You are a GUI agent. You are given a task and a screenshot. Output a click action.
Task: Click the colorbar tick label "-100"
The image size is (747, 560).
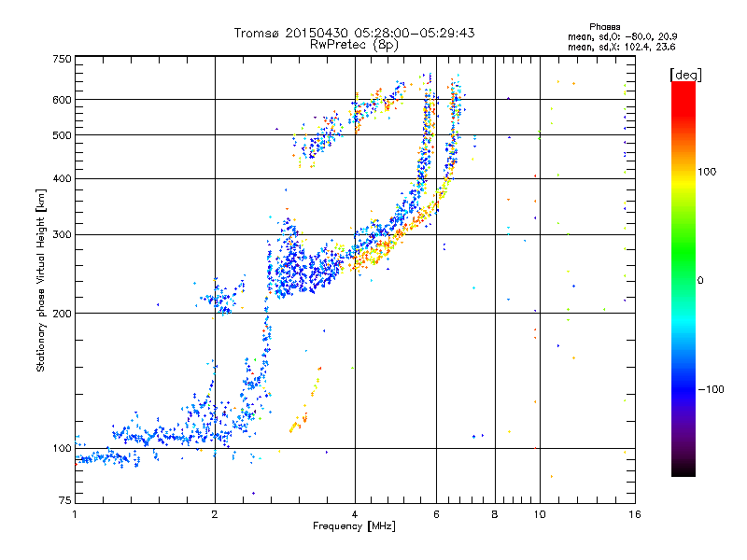click(x=711, y=389)
